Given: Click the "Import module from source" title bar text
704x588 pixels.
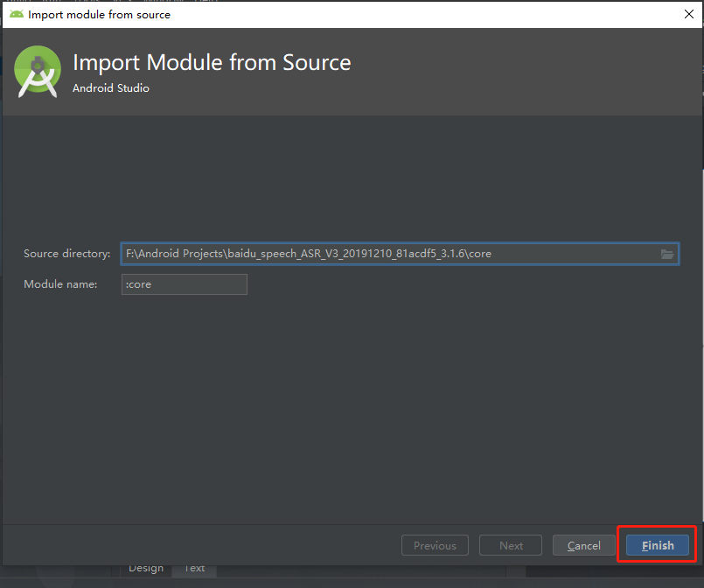Looking at the screenshot, I should (99, 14).
